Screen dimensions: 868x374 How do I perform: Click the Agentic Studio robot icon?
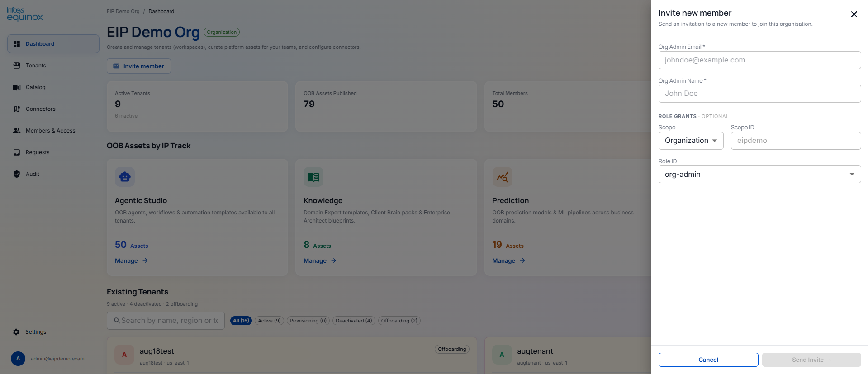pos(125,177)
